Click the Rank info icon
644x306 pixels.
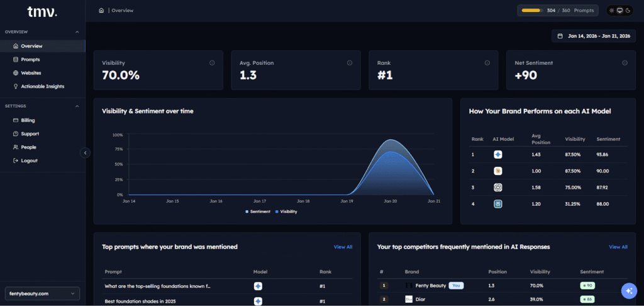(x=487, y=63)
